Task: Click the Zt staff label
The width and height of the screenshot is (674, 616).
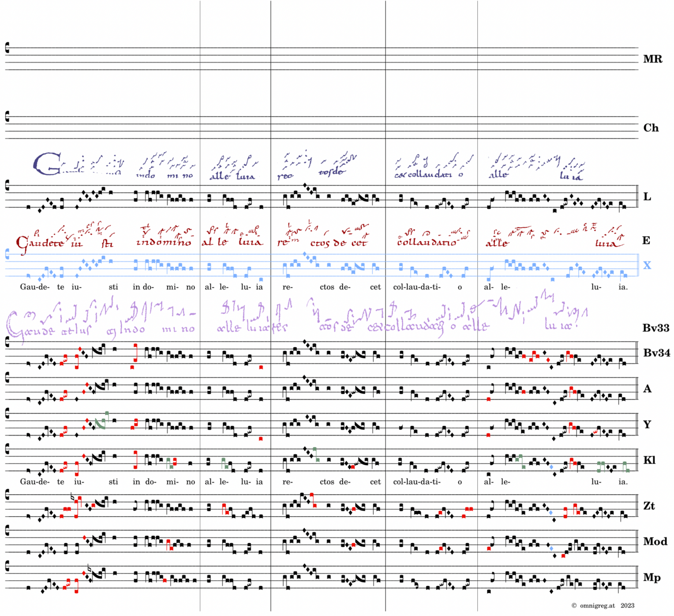Action: tap(649, 506)
